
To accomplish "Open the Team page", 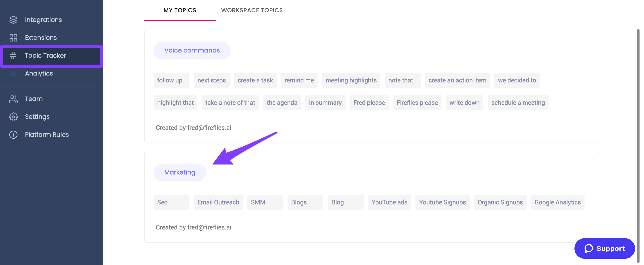I will tap(51, 99).
